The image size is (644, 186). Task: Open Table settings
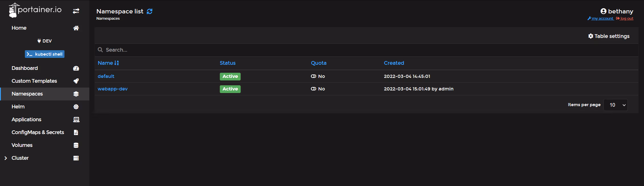click(609, 36)
